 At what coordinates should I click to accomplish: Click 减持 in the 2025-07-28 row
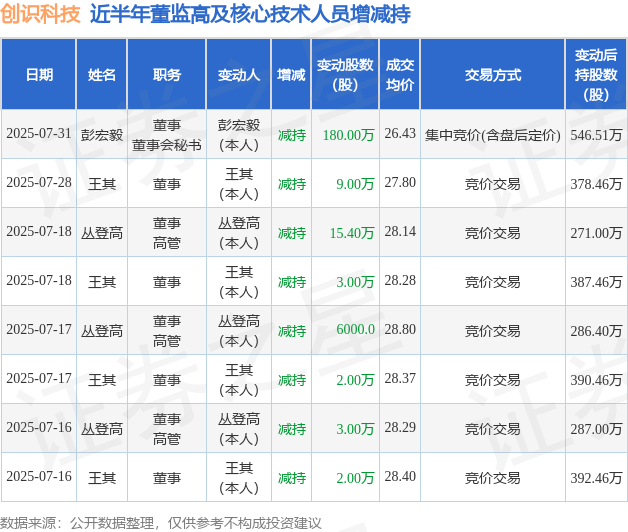292,184
